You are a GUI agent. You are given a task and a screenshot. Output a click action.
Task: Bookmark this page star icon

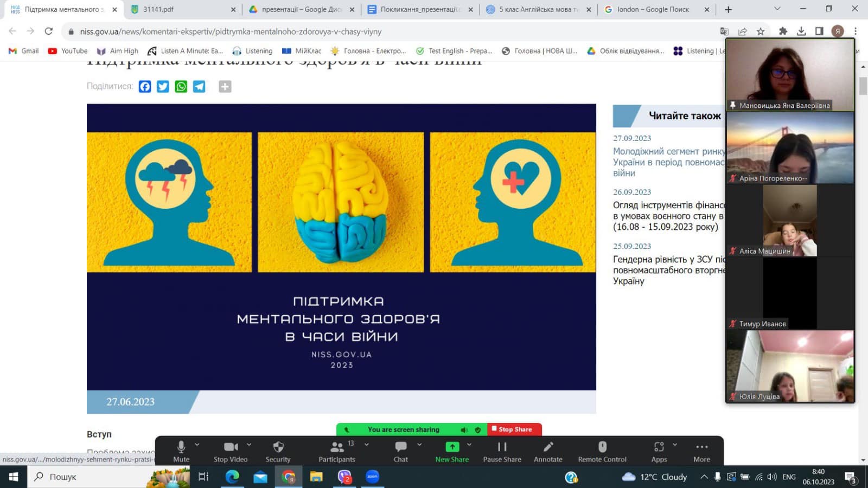click(x=761, y=31)
